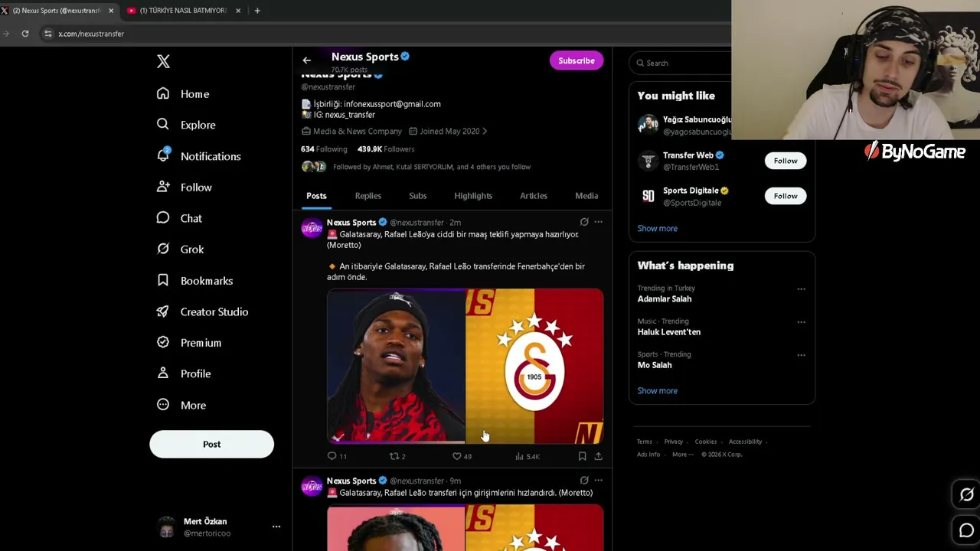The height and width of the screenshot is (551, 980).
Task: Open options for Haluk Levent'ten trend
Action: pyautogui.click(x=801, y=322)
